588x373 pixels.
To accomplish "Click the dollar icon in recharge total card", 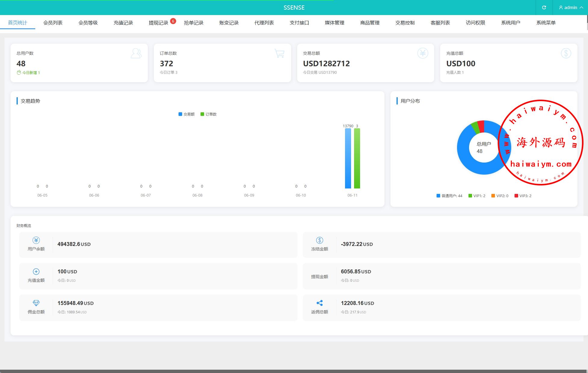I will point(566,53).
